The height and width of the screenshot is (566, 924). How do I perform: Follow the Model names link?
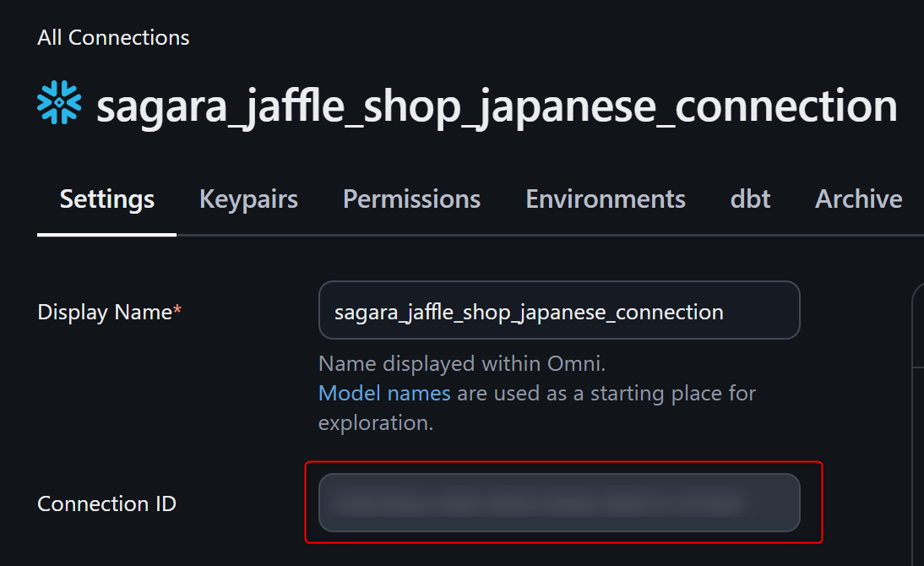coord(384,393)
